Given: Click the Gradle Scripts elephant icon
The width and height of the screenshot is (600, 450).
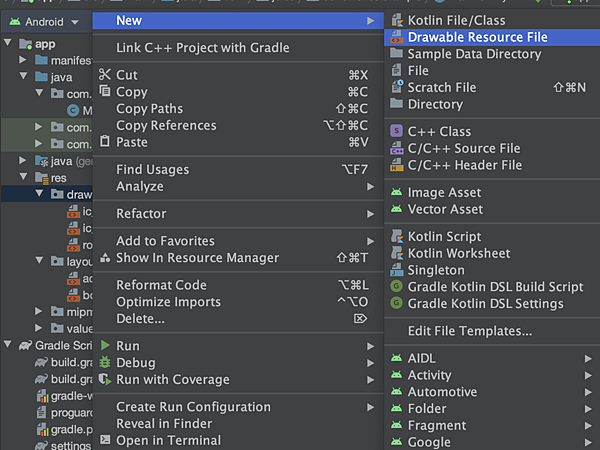Looking at the screenshot, I should click(25, 346).
